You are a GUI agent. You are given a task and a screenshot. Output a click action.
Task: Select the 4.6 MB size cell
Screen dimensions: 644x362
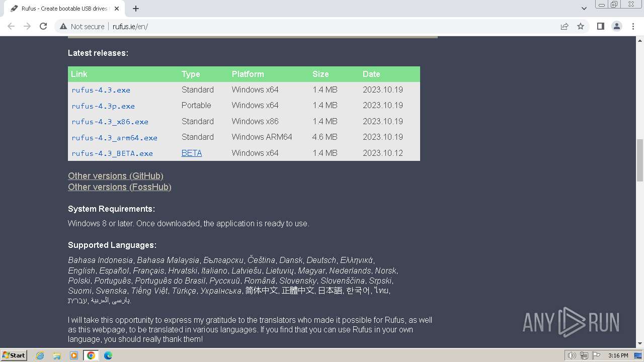pyautogui.click(x=325, y=137)
